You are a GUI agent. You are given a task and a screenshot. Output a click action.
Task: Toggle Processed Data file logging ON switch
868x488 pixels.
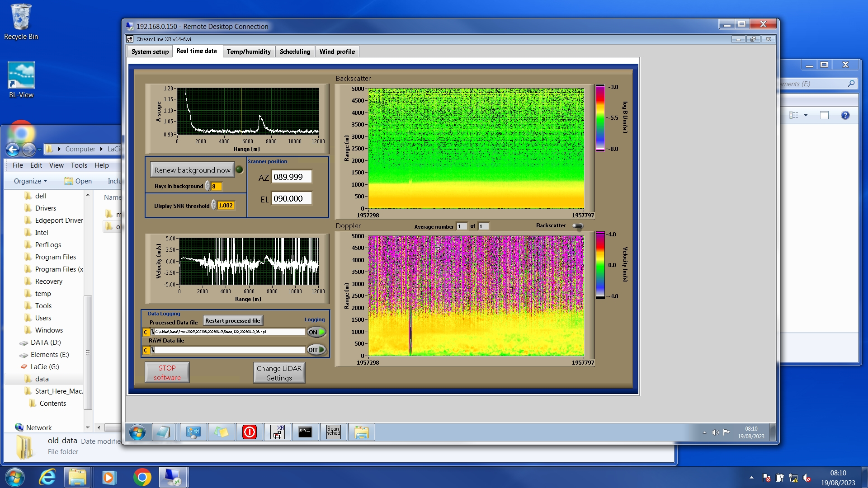316,332
